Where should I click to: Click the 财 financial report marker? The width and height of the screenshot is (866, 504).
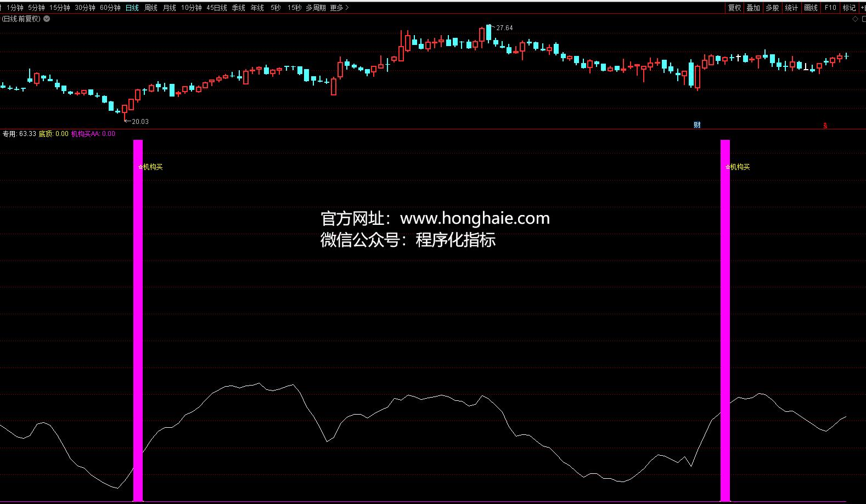pos(697,125)
